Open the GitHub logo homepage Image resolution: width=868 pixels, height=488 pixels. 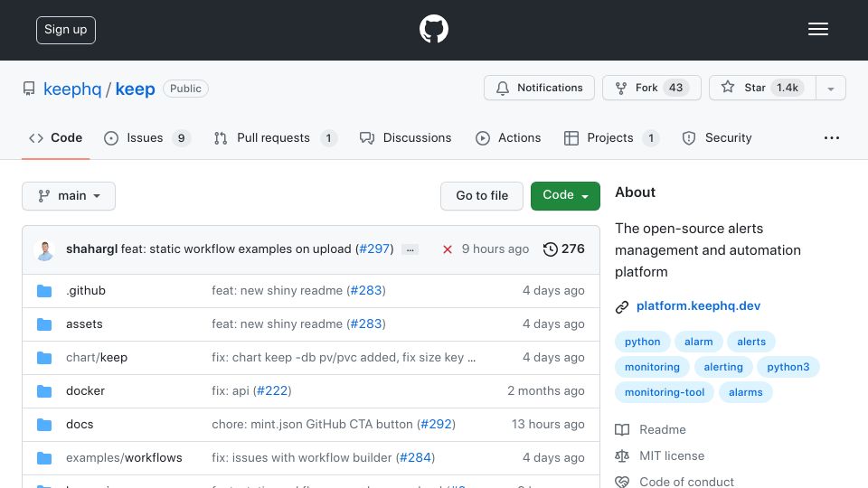click(x=433, y=29)
